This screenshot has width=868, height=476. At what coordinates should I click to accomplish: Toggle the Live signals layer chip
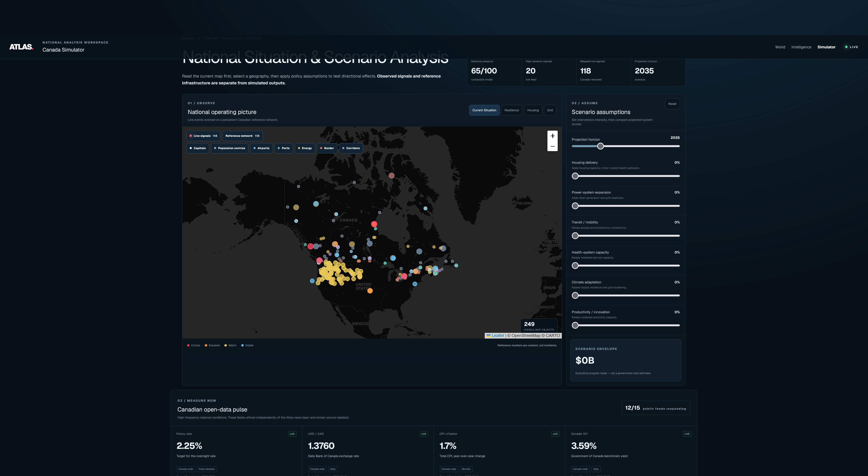click(x=204, y=136)
